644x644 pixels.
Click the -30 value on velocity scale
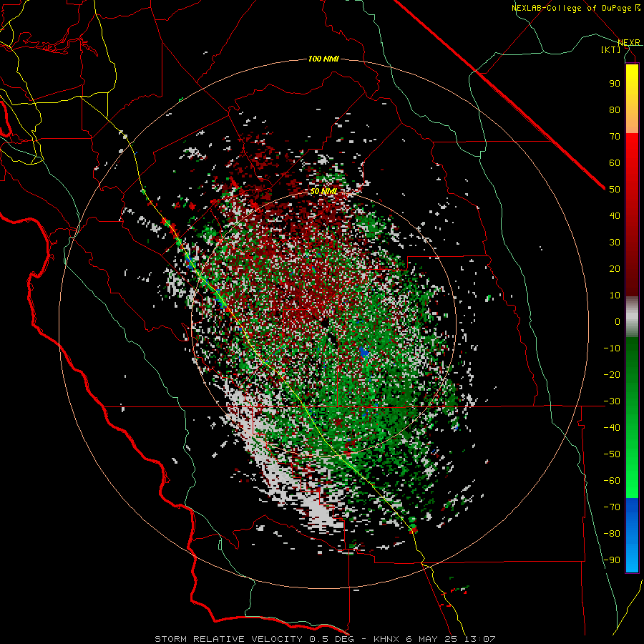point(612,401)
